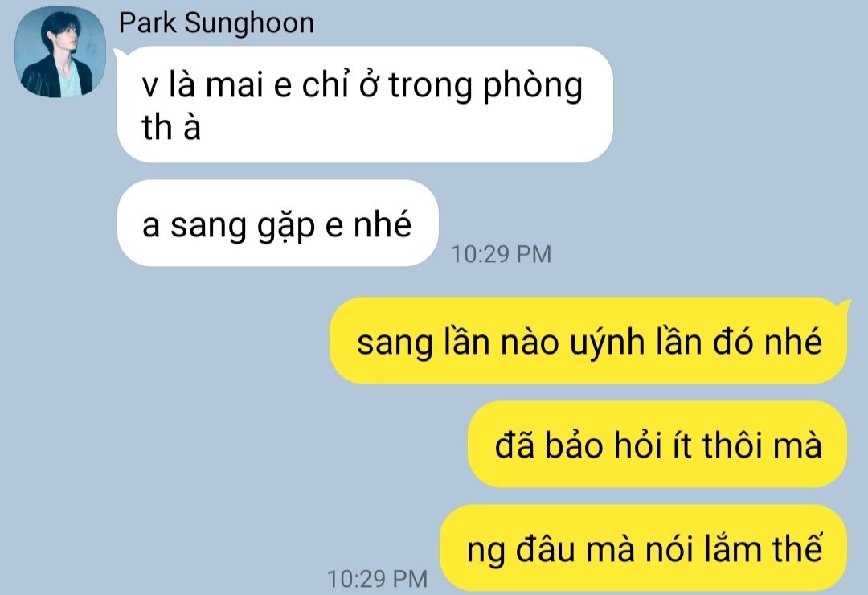Click the word 'phòng' in the first message
Viewport: 868px width, 595px height.
pos(533,87)
